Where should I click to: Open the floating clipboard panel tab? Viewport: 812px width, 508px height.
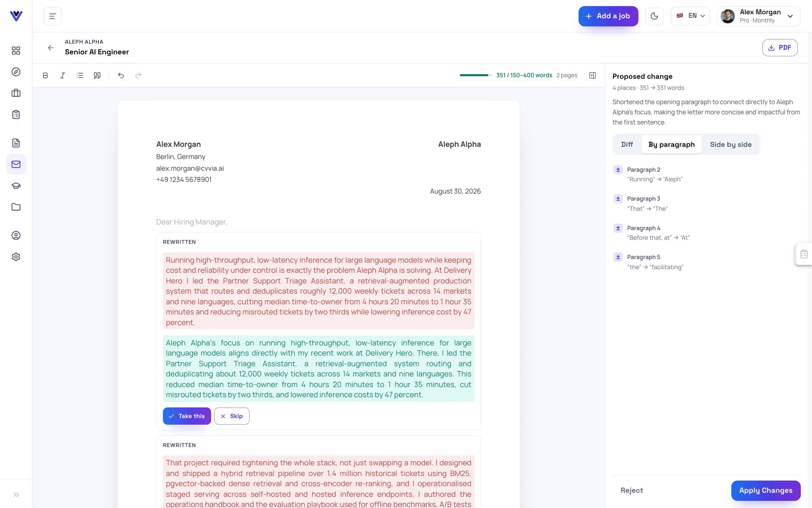(x=804, y=254)
